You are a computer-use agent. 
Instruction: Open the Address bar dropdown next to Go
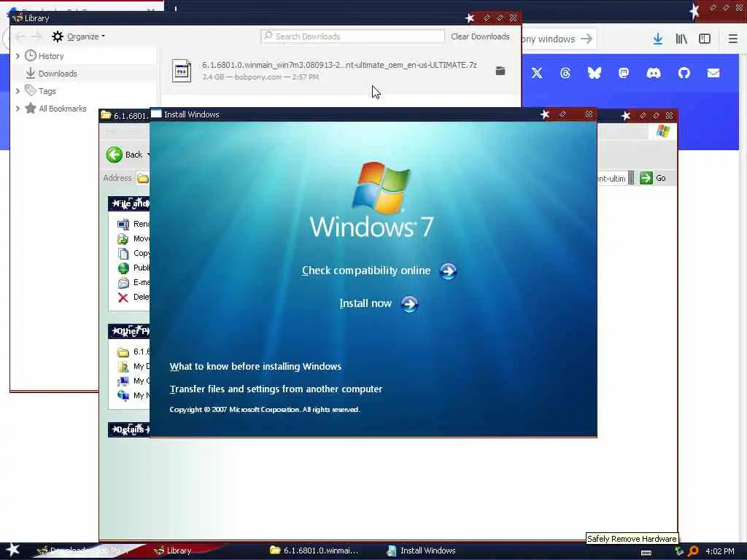pos(631,178)
